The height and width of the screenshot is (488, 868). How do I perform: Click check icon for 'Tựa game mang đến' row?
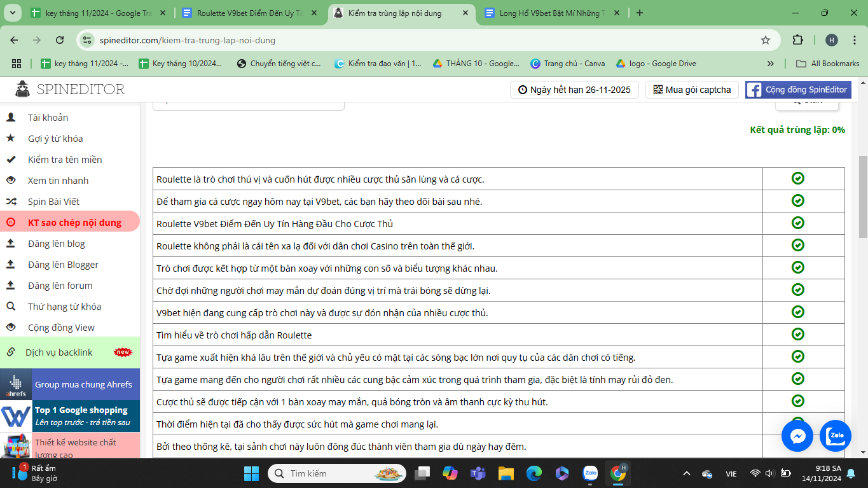point(798,379)
